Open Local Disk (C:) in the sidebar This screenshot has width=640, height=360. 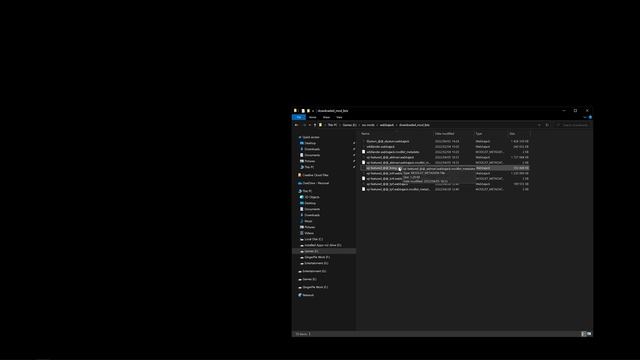[313, 239]
